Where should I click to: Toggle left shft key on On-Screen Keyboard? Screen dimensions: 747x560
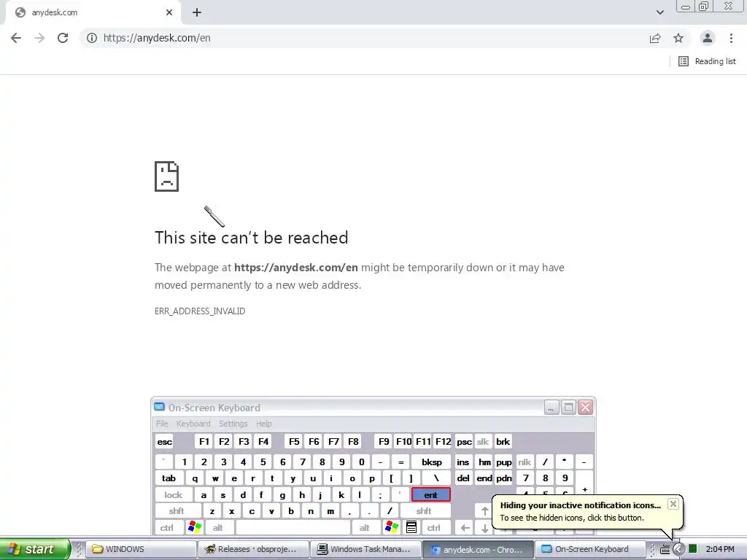pos(177,511)
